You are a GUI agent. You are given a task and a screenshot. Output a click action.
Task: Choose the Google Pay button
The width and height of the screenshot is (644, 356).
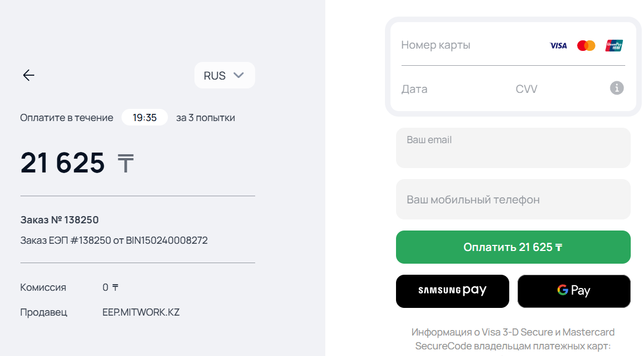tap(573, 291)
